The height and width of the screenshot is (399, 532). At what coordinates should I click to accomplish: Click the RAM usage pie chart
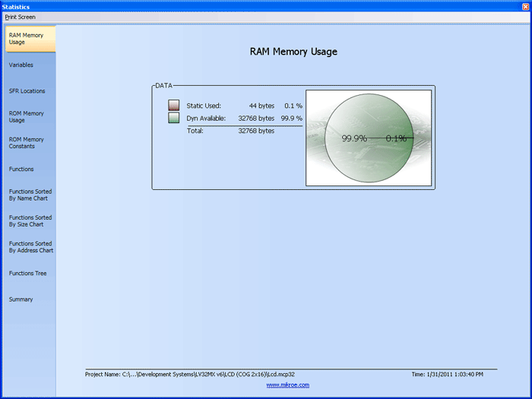pyautogui.click(x=369, y=138)
